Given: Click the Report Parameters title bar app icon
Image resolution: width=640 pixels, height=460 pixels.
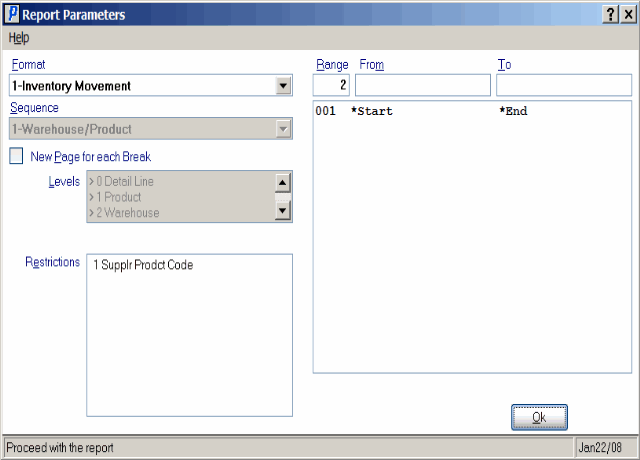Looking at the screenshot, I should coord(13,14).
